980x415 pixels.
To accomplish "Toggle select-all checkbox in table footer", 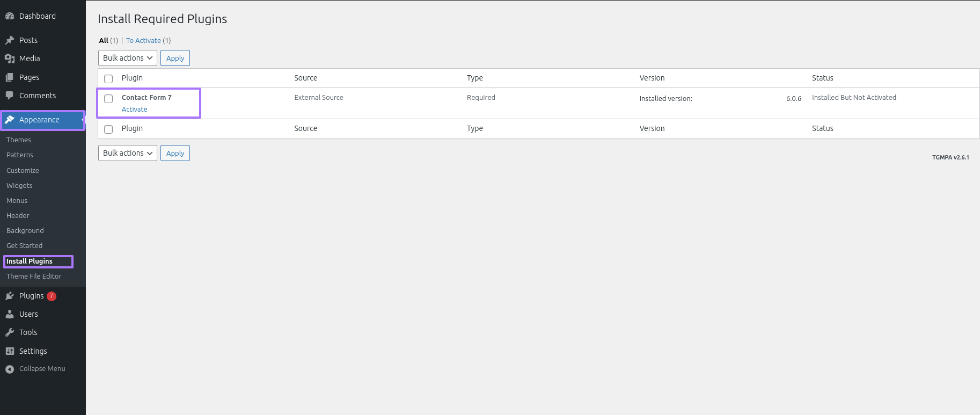I will click(x=108, y=129).
